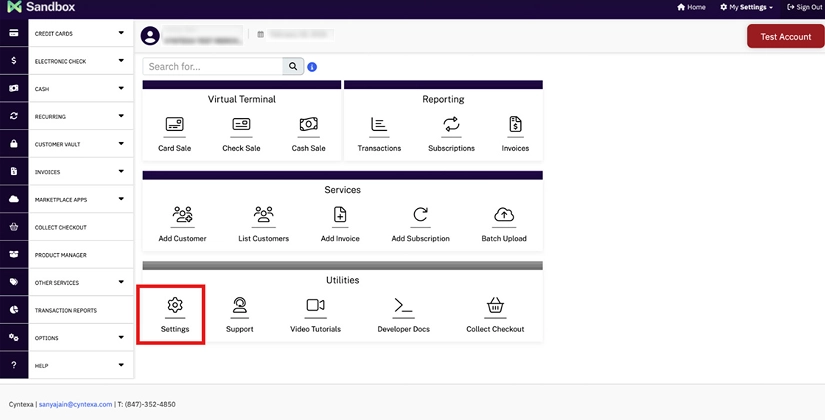The image size is (825, 420).
Task: Go to Home in top bar
Action: (x=691, y=7)
